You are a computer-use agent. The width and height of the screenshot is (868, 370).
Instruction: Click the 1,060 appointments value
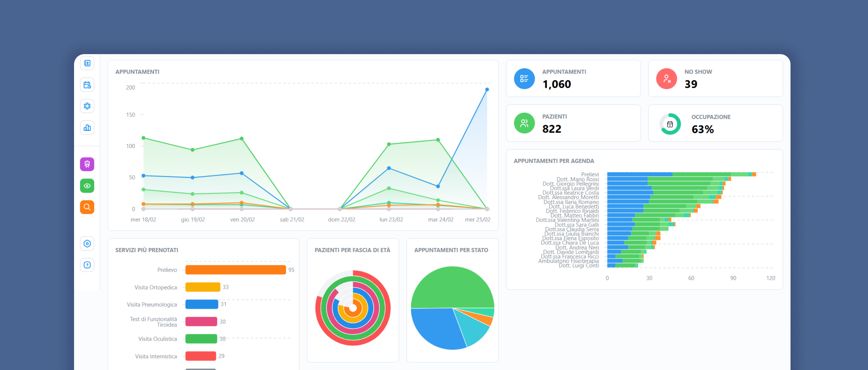point(557,84)
